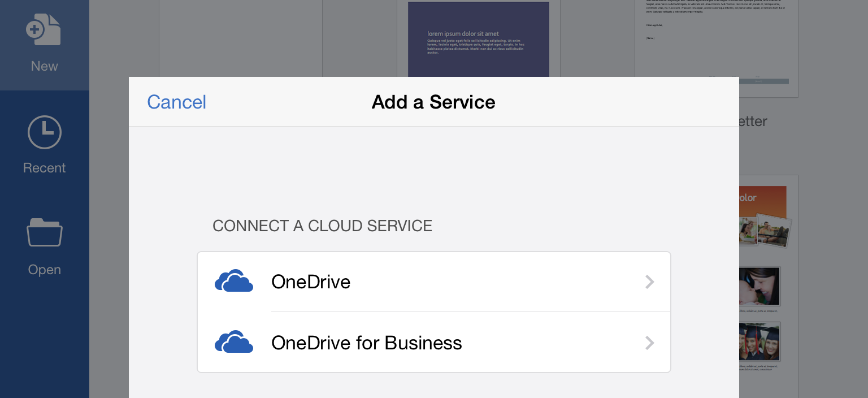This screenshot has height=398, width=868.
Task: Choose the purple lorem ipsum template thumbnail
Action: [x=479, y=40]
